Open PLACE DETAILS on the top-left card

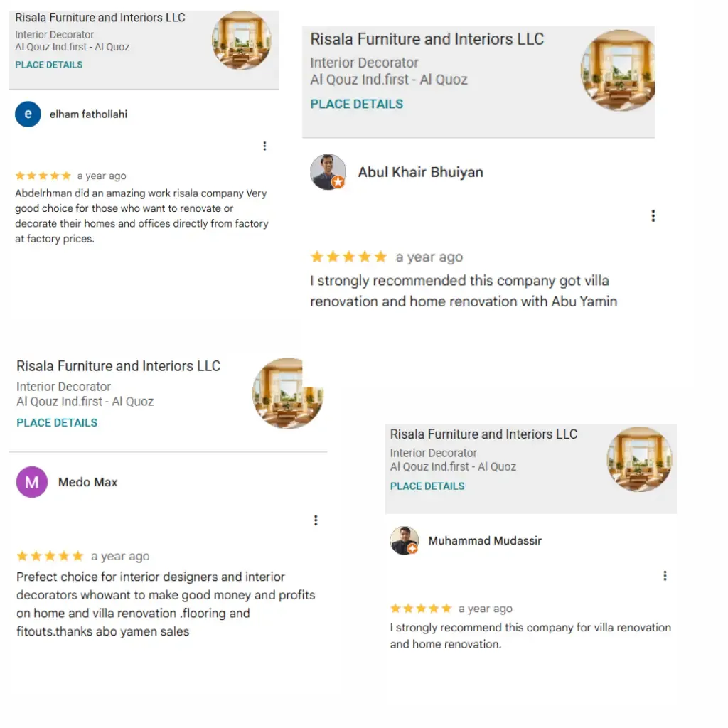(49, 65)
